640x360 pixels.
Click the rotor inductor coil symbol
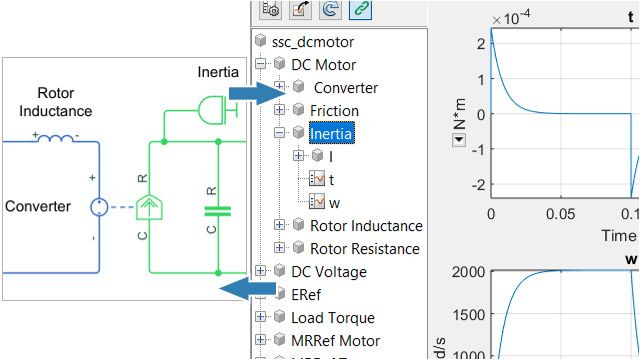pyautogui.click(x=56, y=137)
